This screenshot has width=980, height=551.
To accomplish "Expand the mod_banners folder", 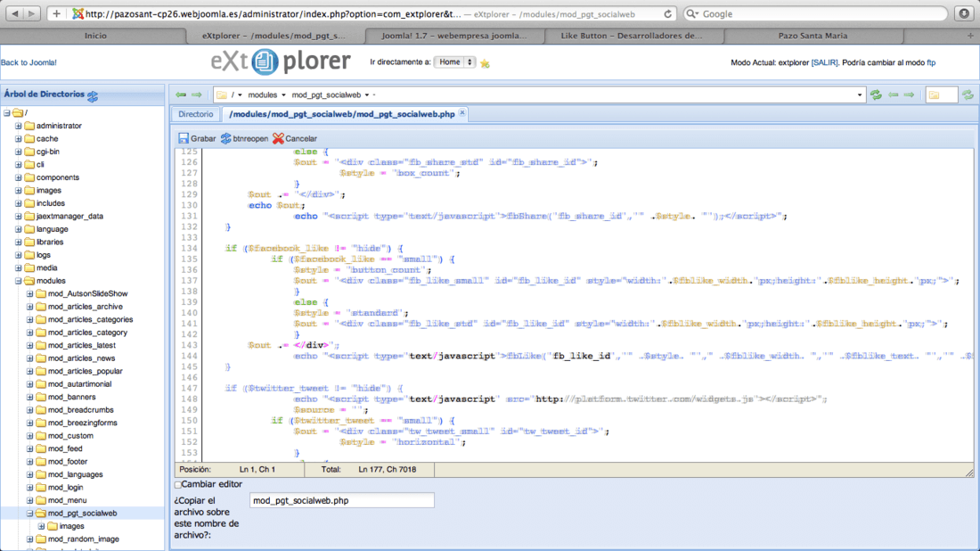I will point(29,397).
